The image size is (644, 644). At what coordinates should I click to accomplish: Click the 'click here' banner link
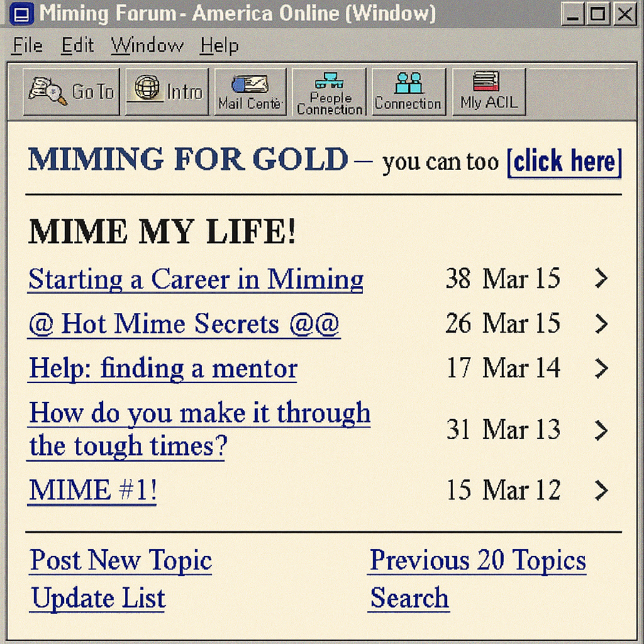point(564,162)
